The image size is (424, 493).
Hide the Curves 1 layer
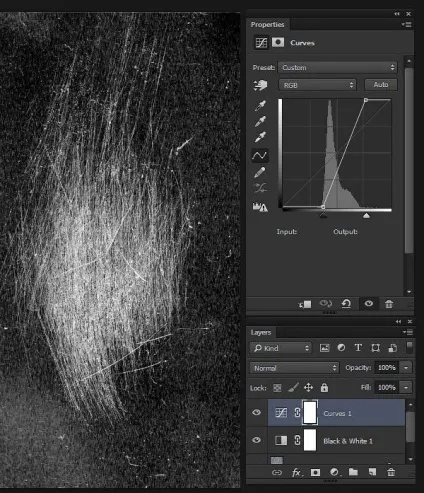click(x=256, y=412)
